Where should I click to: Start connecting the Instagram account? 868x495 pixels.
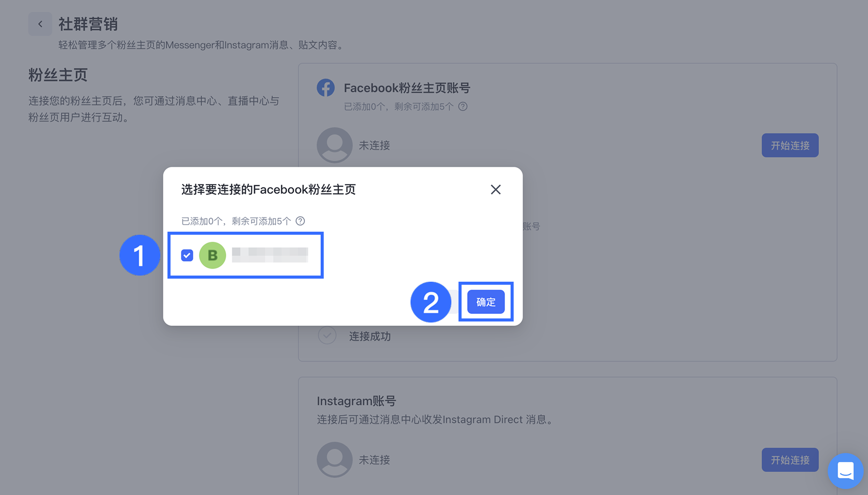(790, 460)
